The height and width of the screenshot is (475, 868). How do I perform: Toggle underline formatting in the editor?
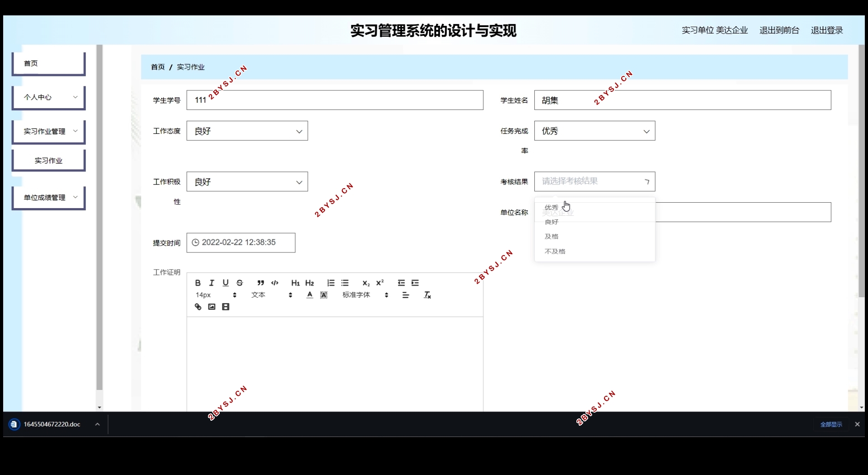tap(226, 283)
